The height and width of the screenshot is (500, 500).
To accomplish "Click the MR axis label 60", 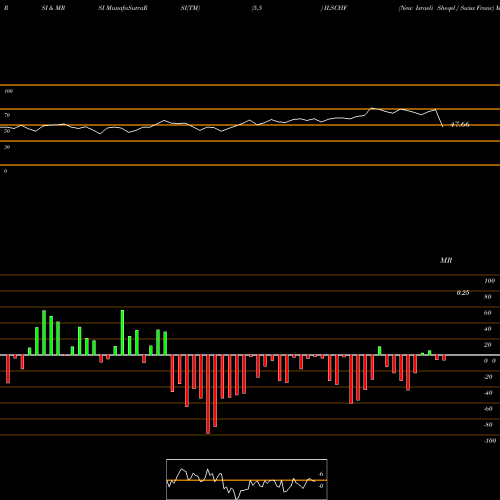I will click(488, 313).
